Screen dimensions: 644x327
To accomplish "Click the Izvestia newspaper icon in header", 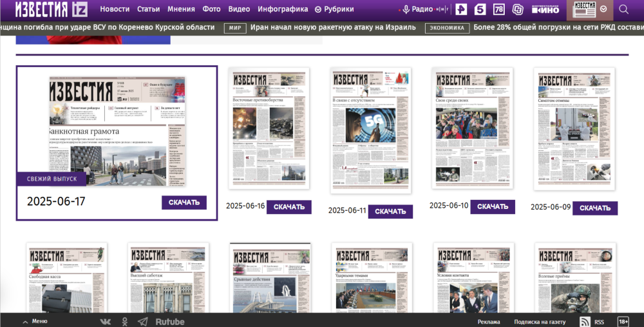I will 585,10.
